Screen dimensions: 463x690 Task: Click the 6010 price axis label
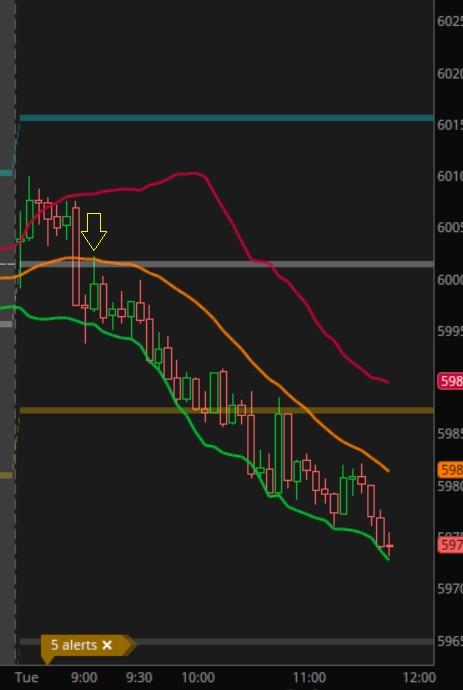pyautogui.click(x=450, y=176)
